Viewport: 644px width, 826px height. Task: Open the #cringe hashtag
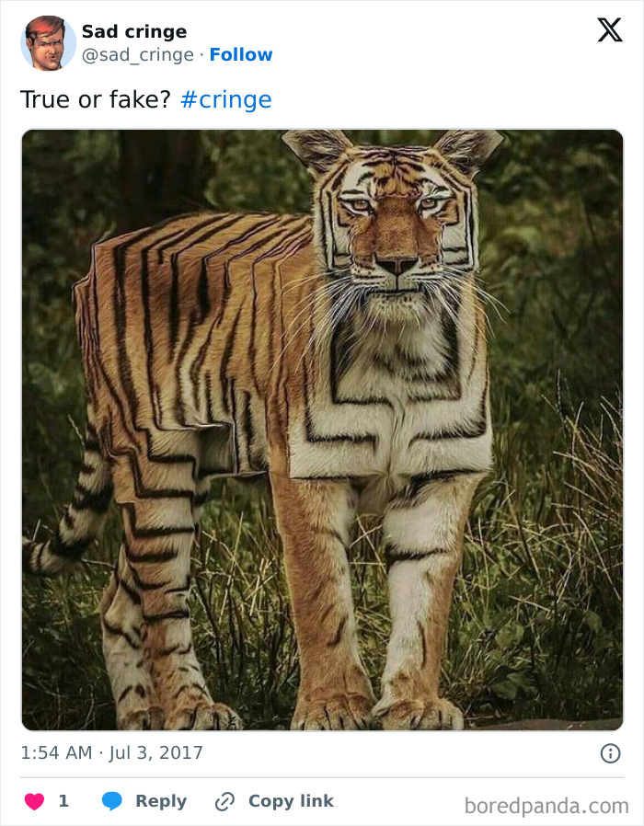point(226,99)
